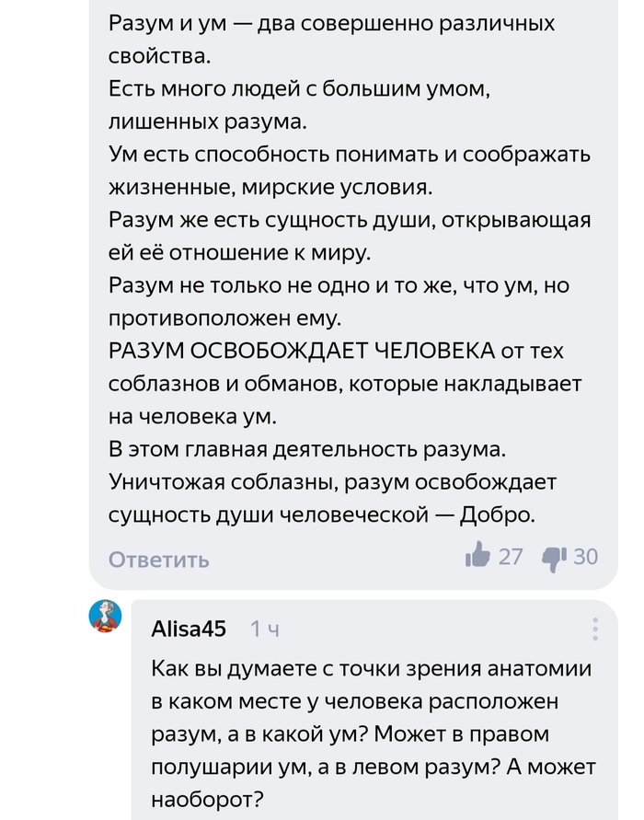The image size is (644, 820).
Task: Click the reply line "Как вы думаете с точки зрения анатомии"
Action: pyautogui.click(x=372, y=669)
